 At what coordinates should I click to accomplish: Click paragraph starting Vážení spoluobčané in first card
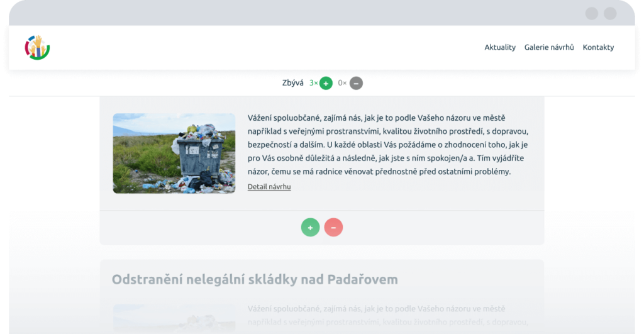pyautogui.click(x=387, y=145)
